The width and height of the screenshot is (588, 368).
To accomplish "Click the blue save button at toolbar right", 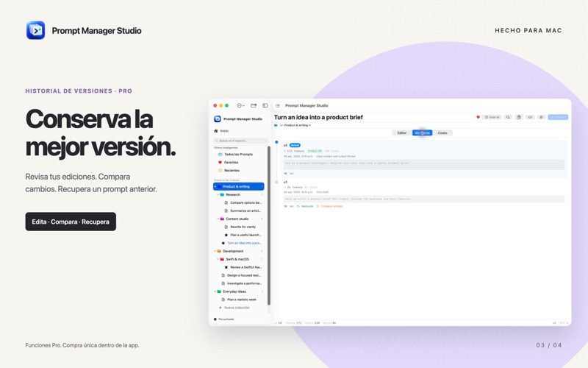I will 558,117.
